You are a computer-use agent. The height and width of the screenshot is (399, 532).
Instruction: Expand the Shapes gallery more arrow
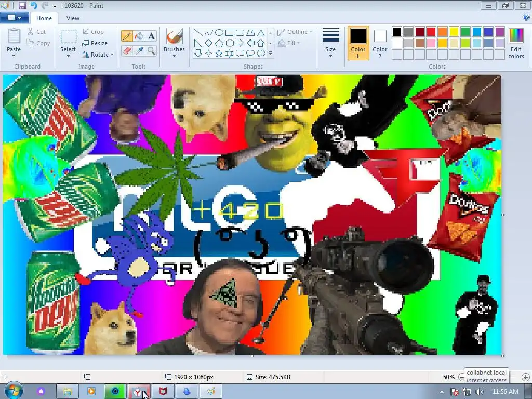click(x=270, y=54)
